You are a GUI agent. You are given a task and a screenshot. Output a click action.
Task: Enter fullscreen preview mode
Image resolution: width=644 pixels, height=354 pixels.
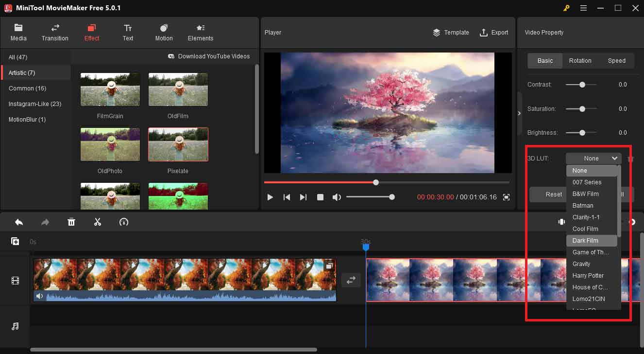(x=506, y=197)
